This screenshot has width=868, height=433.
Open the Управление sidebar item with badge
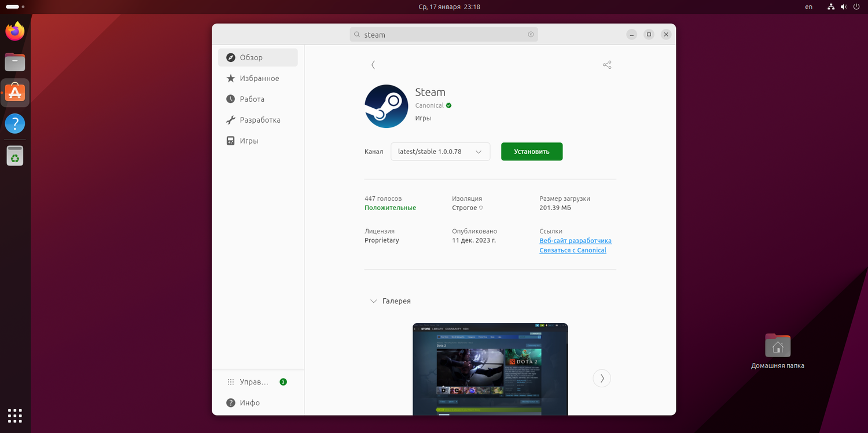tap(258, 382)
